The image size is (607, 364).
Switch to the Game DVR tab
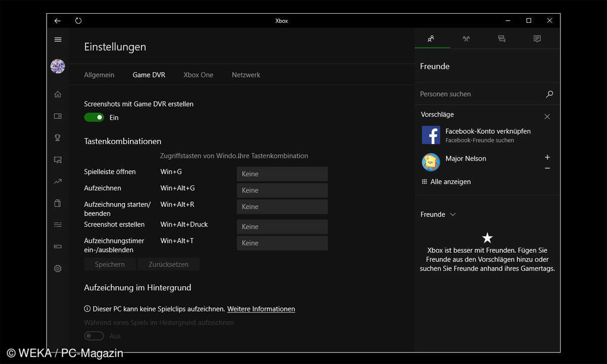(149, 75)
